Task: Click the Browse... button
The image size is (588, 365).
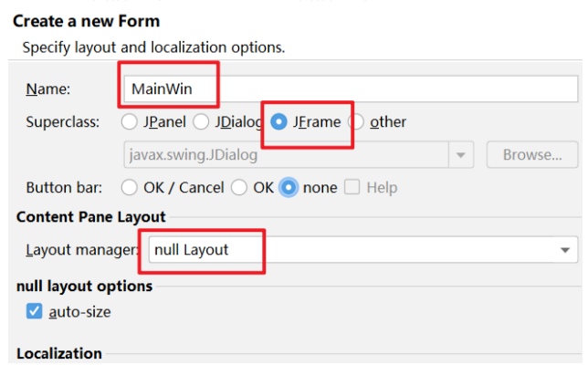Action: (x=532, y=155)
